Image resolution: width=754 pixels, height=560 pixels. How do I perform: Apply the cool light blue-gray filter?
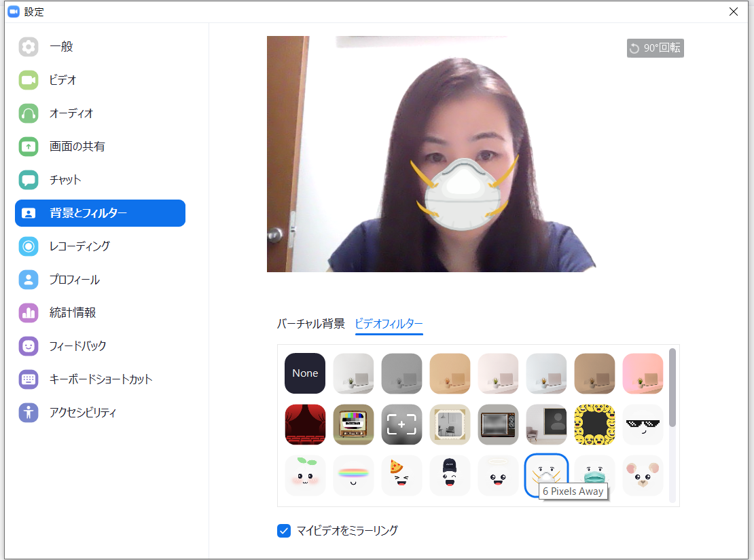pyautogui.click(x=546, y=373)
